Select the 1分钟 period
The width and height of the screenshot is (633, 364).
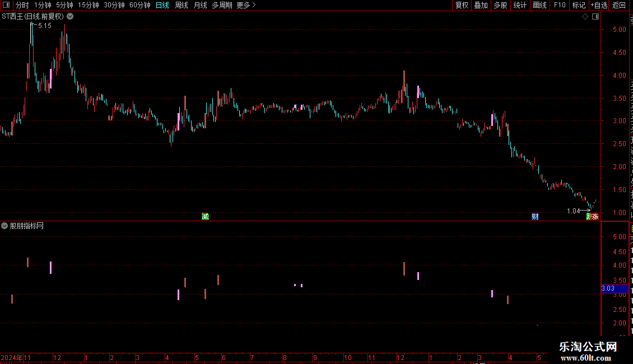43,5
